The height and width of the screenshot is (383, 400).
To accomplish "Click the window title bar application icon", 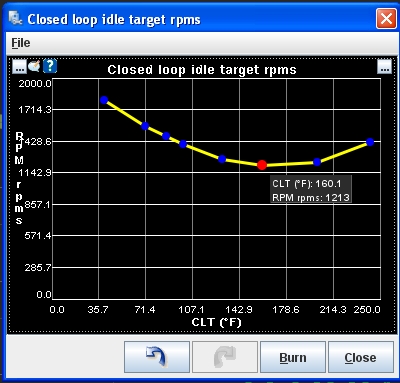I will (x=15, y=19).
